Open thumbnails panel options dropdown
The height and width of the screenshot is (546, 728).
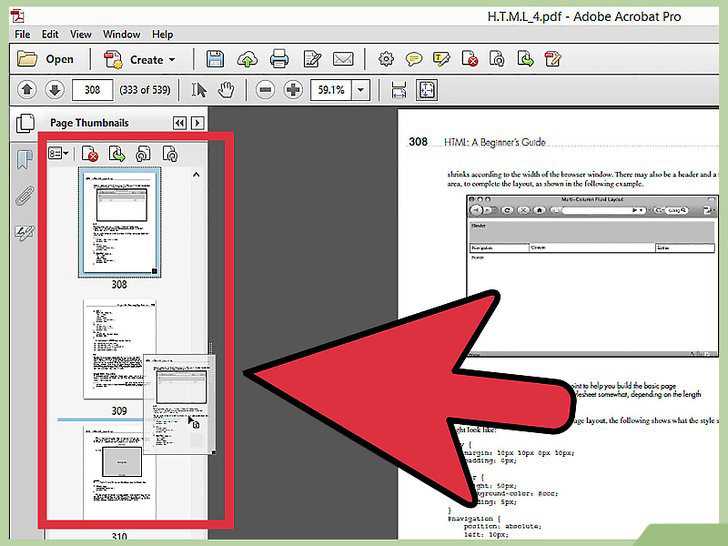tap(58, 153)
